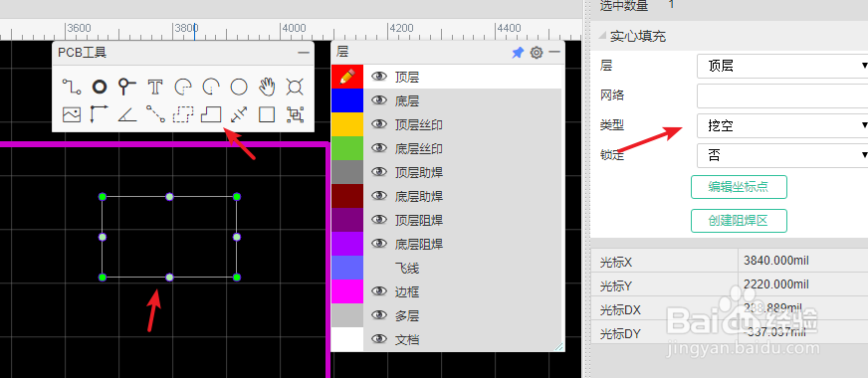868x378 pixels.
Task: Hide the 顶层丝印 layer
Action: (x=378, y=124)
